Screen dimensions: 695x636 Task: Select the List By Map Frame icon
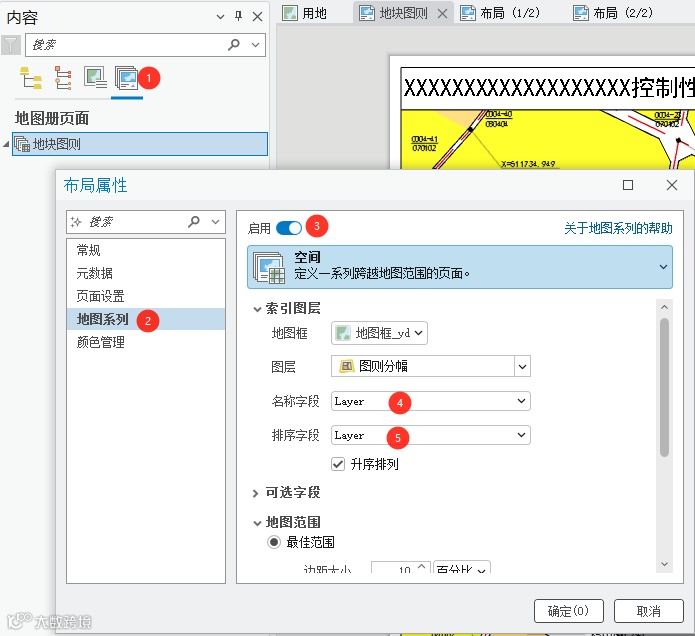pos(95,78)
